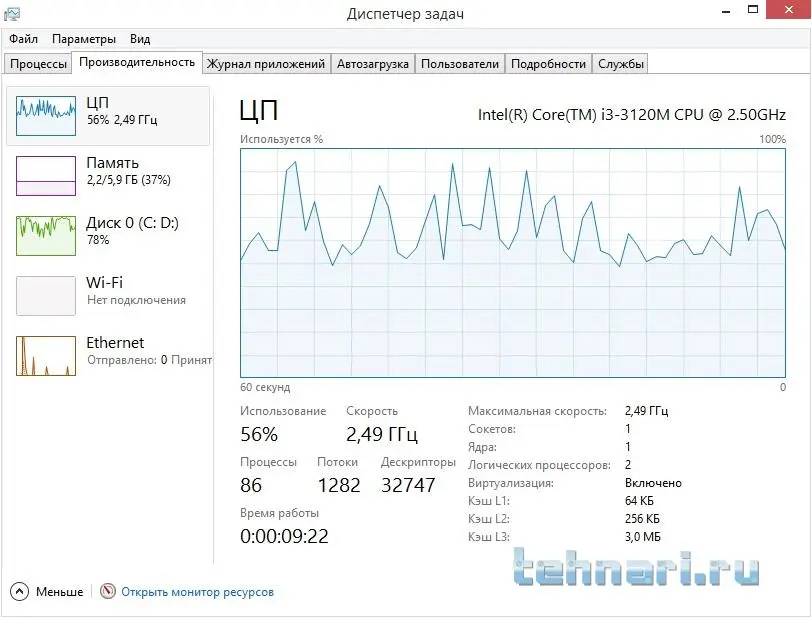Click the resource monitor gauge icon
The height and width of the screenshot is (618, 812).
[108, 591]
